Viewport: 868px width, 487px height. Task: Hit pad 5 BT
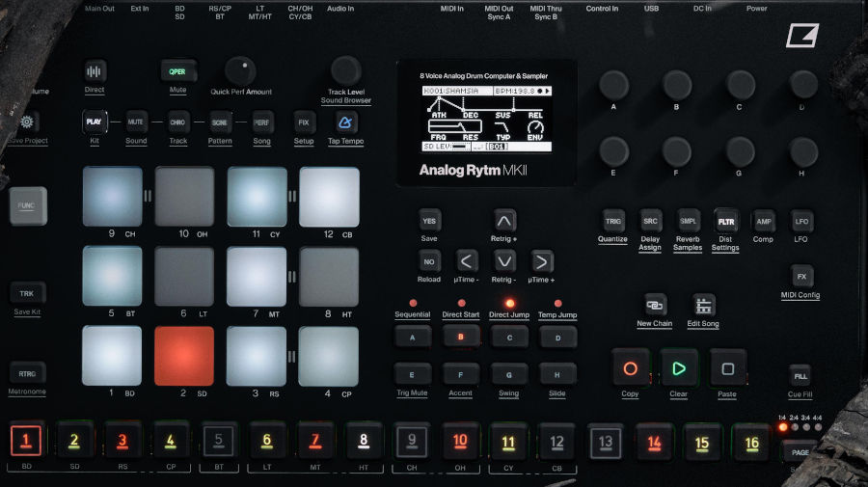tap(113, 276)
